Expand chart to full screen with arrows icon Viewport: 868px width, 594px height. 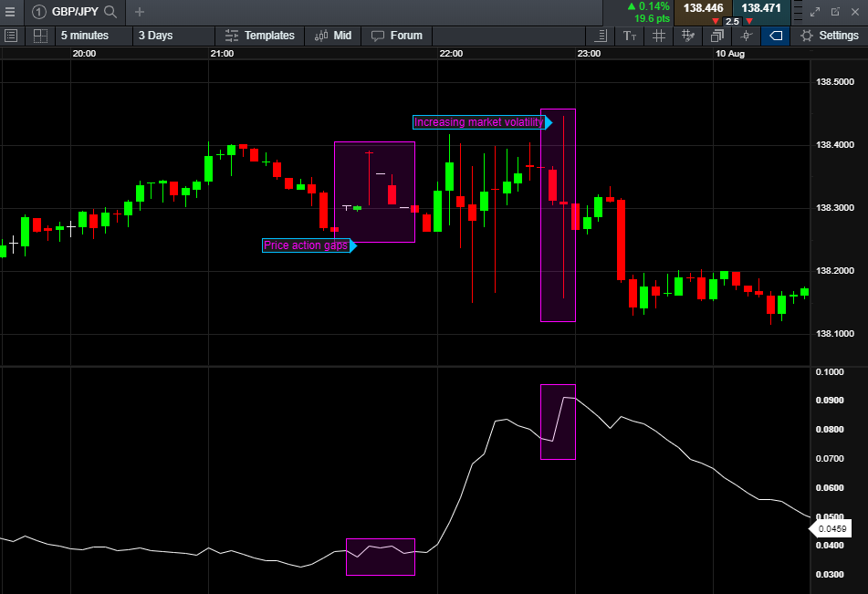pos(815,12)
